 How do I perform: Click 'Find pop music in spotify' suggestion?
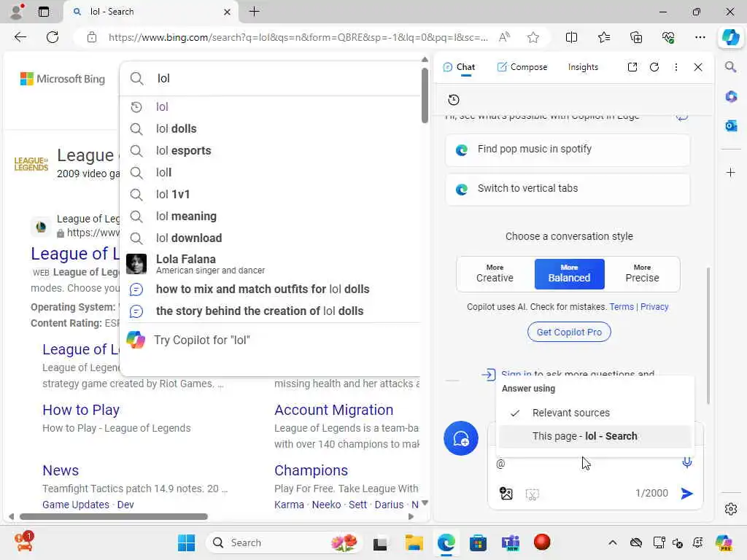point(568,149)
